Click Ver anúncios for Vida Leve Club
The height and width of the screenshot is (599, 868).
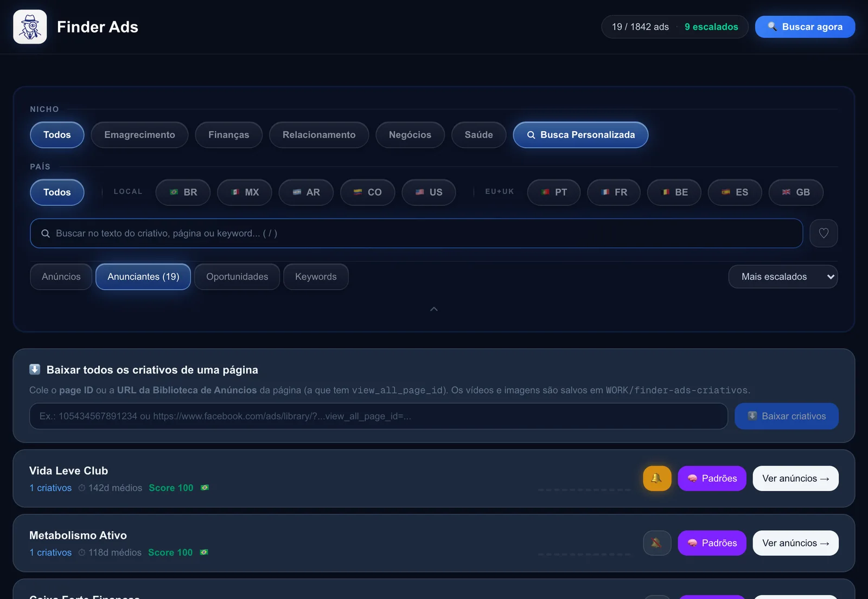795,478
